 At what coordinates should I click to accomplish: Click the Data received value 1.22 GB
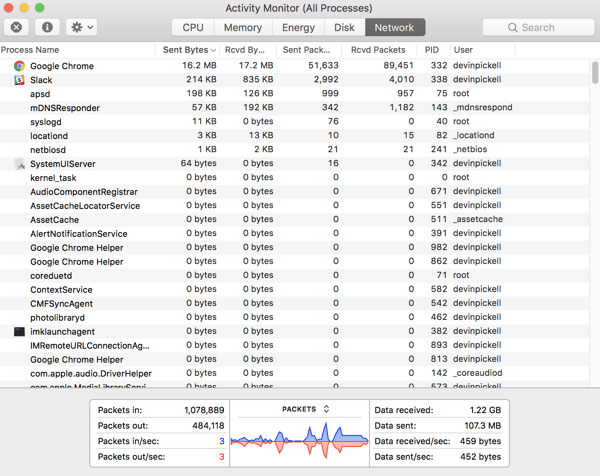click(485, 410)
